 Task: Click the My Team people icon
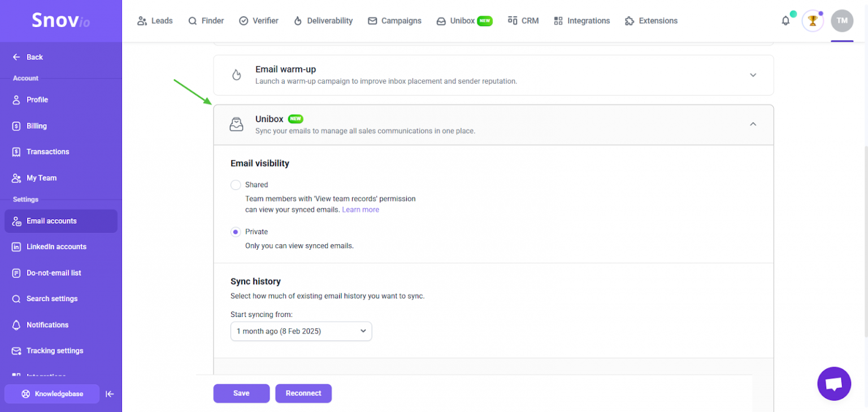click(x=16, y=178)
